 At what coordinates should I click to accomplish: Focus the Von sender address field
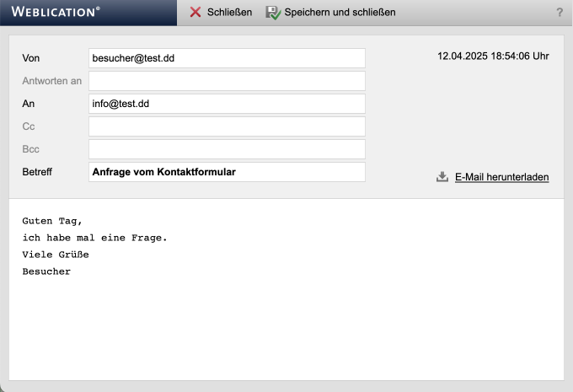227,58
